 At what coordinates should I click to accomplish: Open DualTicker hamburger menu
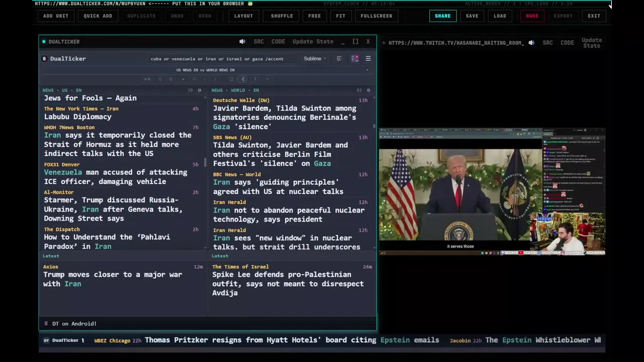coord(368,59)
